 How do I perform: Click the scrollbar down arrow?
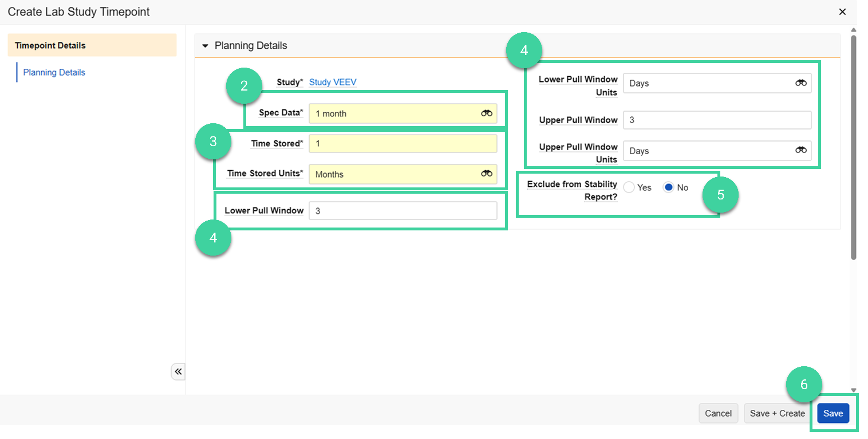click(853, 390)
